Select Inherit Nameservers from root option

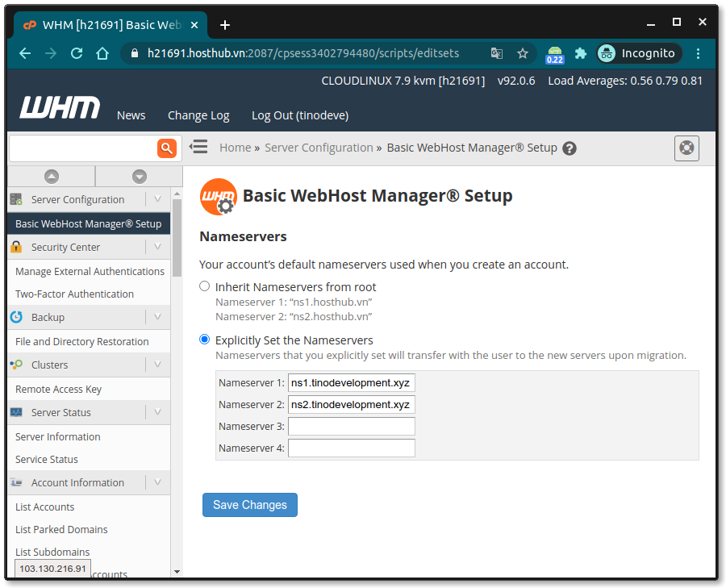pyautogui.click(x=204, y=286)
